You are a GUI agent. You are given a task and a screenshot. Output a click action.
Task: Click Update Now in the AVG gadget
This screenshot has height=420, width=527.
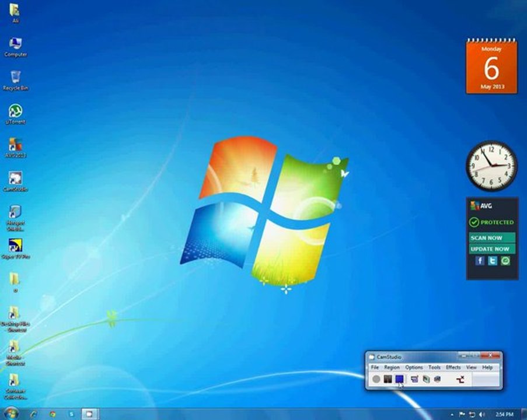[x=492, y=249]
